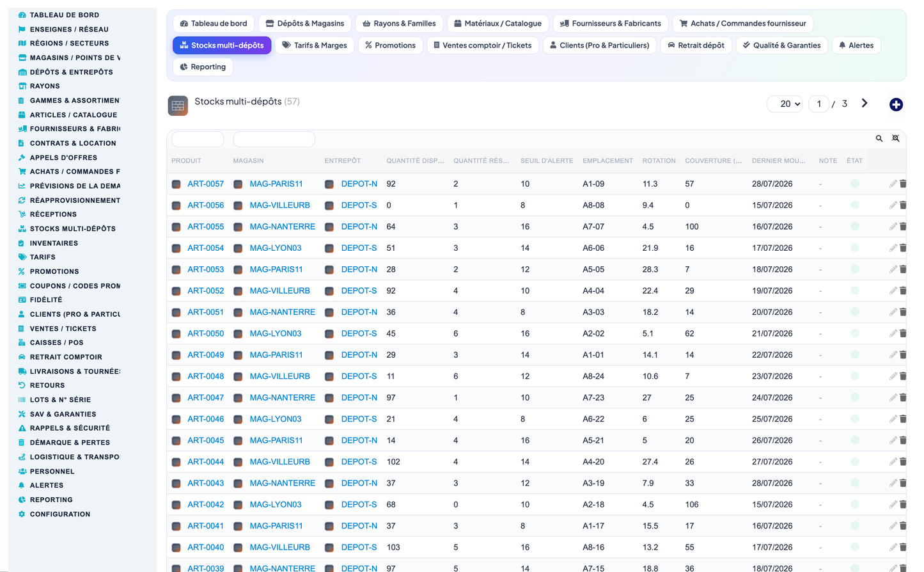Switch to the Tarifs & Marges tab
This screenshot has width=924, height=572.
coord(315,45)
